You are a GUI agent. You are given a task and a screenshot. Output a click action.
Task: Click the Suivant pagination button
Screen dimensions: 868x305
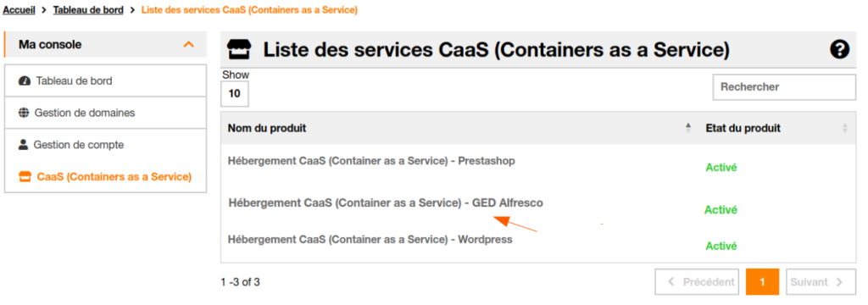817,282
